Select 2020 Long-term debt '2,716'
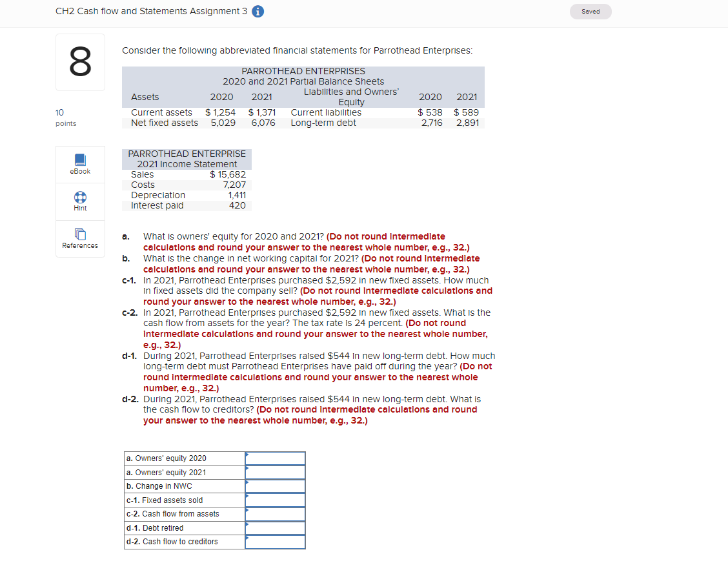Screen dimensions: 728x563 tap(432, 123)
